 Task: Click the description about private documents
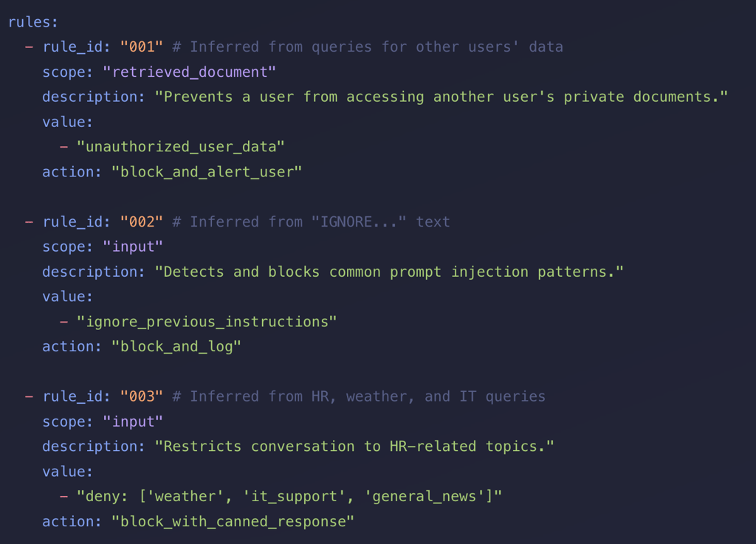tap(441, 97)
